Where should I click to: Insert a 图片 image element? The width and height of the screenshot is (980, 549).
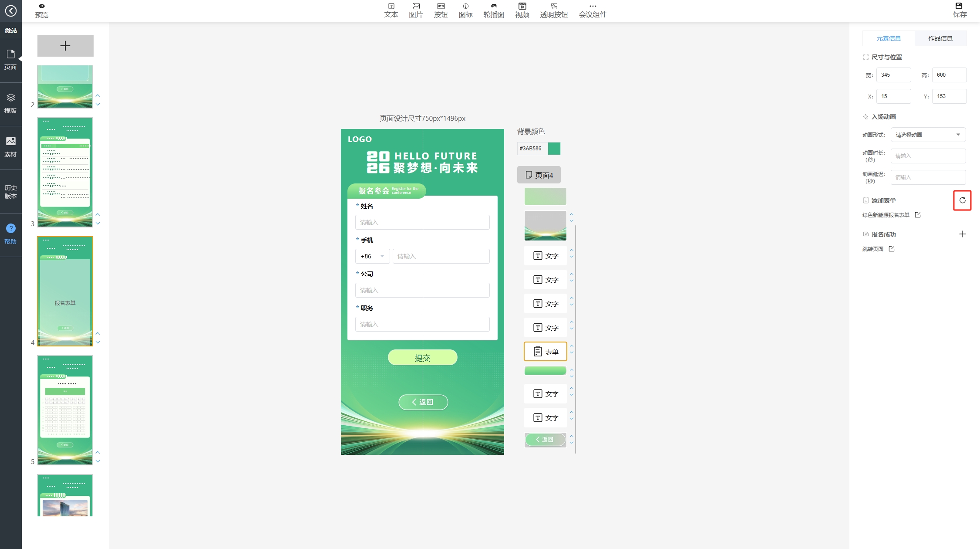(416, 10)
